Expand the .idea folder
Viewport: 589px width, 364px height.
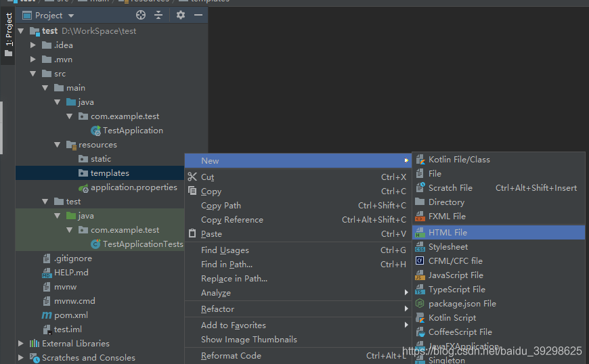point(32,45)
